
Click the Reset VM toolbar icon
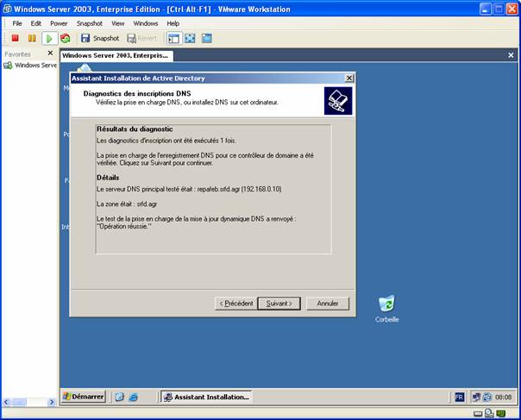(x=66, y=38)
